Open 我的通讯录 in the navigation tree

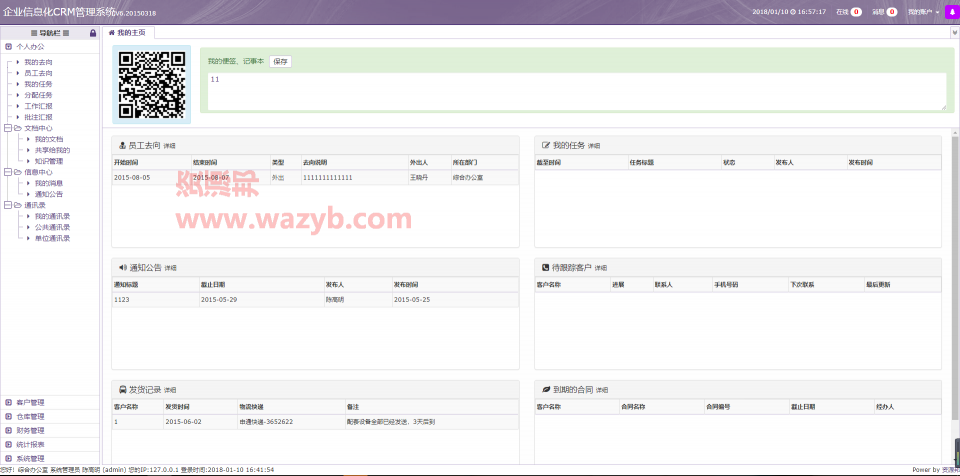point(53,216)
